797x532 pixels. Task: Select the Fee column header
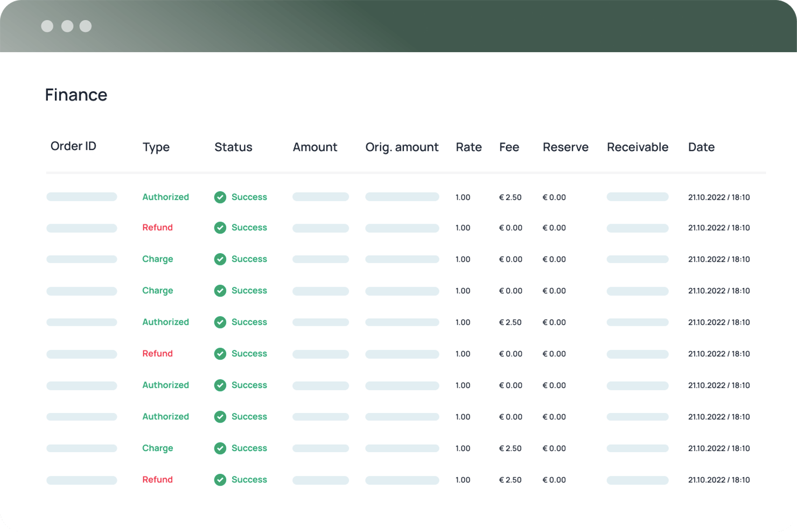(509, 147)
